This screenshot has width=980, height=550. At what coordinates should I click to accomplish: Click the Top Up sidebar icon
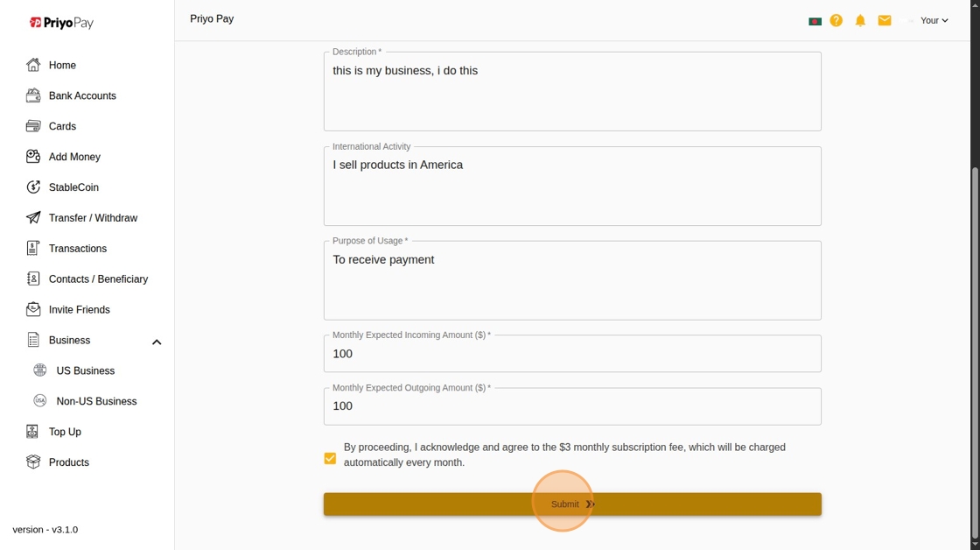(32, 432)
